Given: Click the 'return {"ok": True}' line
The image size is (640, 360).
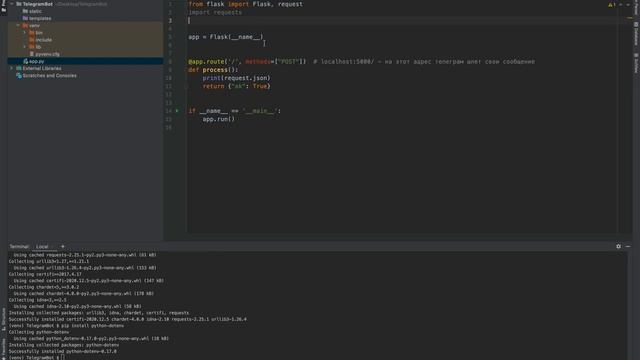Looking at the screenshot, I should [236, 86].
